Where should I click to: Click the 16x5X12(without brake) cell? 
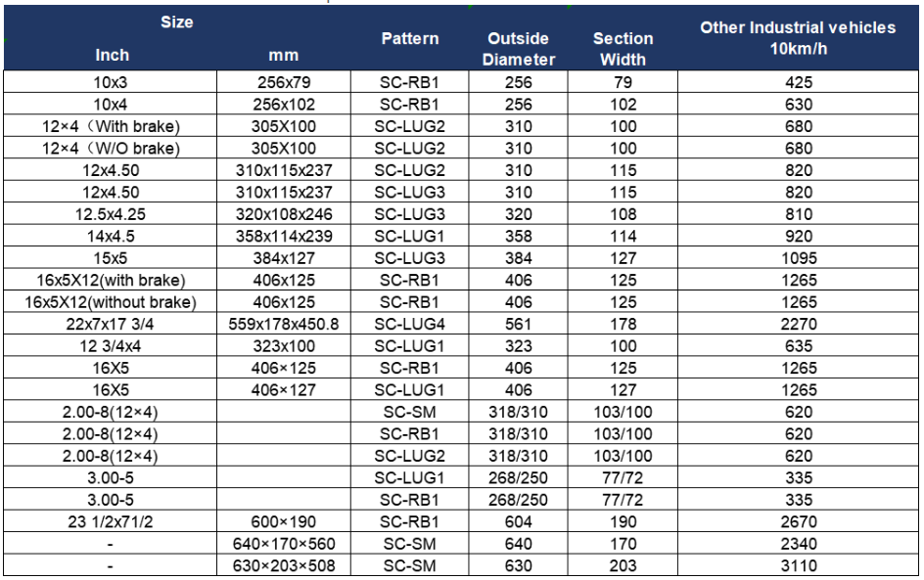tap(111, 302)
